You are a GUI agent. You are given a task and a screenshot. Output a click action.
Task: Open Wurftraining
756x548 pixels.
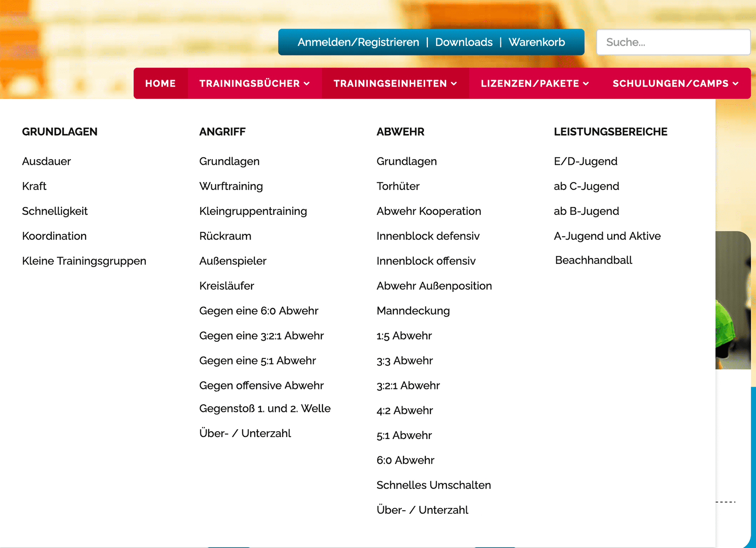[231, 186]
